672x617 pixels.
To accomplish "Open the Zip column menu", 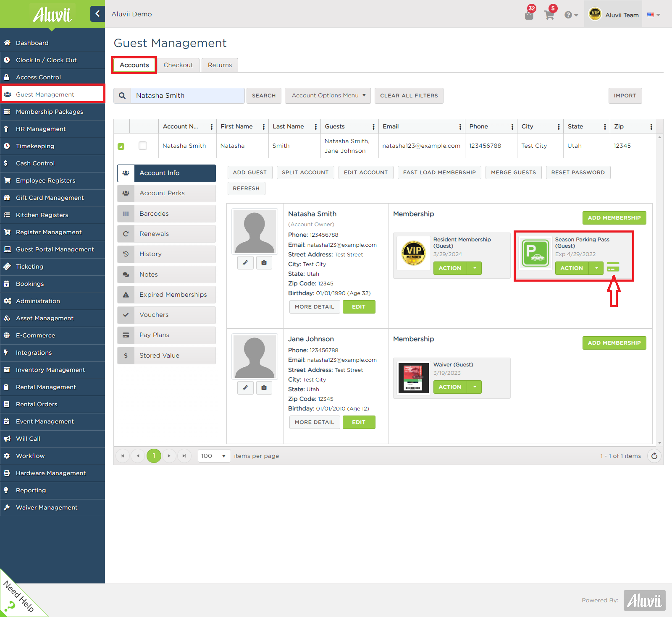I will 651,127.
